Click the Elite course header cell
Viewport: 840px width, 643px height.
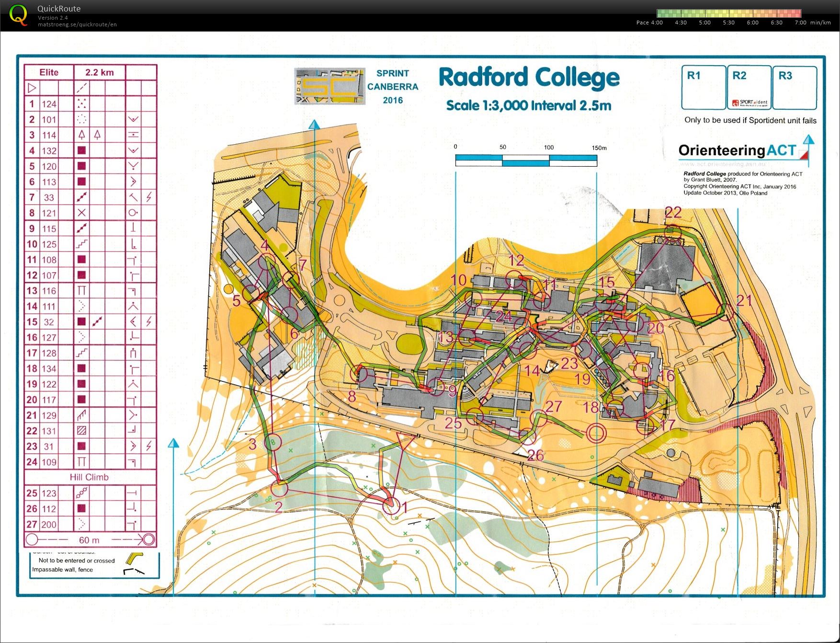(x=49, y=72)
